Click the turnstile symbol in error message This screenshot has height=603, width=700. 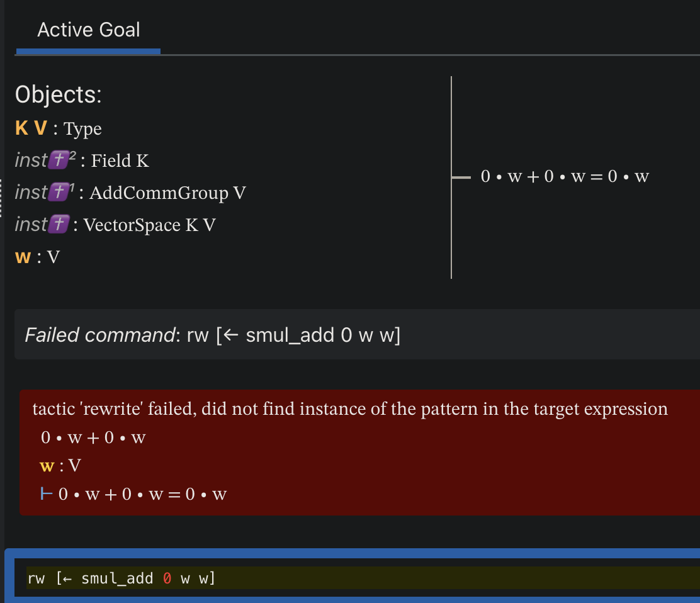46,494
